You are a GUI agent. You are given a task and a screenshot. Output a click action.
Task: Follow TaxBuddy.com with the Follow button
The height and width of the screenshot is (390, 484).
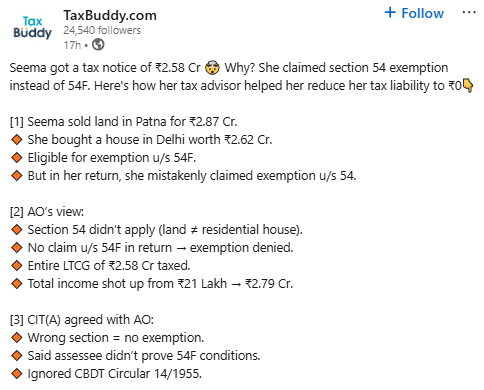(414, 13)
